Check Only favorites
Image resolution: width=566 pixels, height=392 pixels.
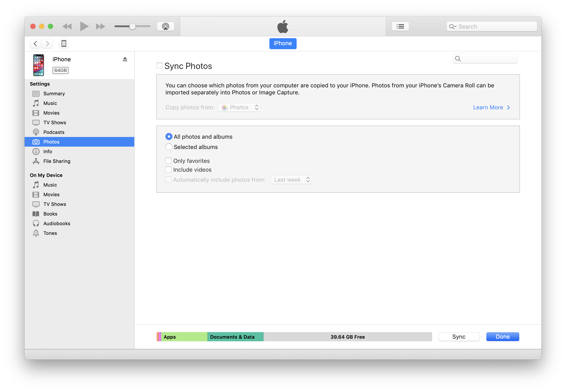coord(168,161)
